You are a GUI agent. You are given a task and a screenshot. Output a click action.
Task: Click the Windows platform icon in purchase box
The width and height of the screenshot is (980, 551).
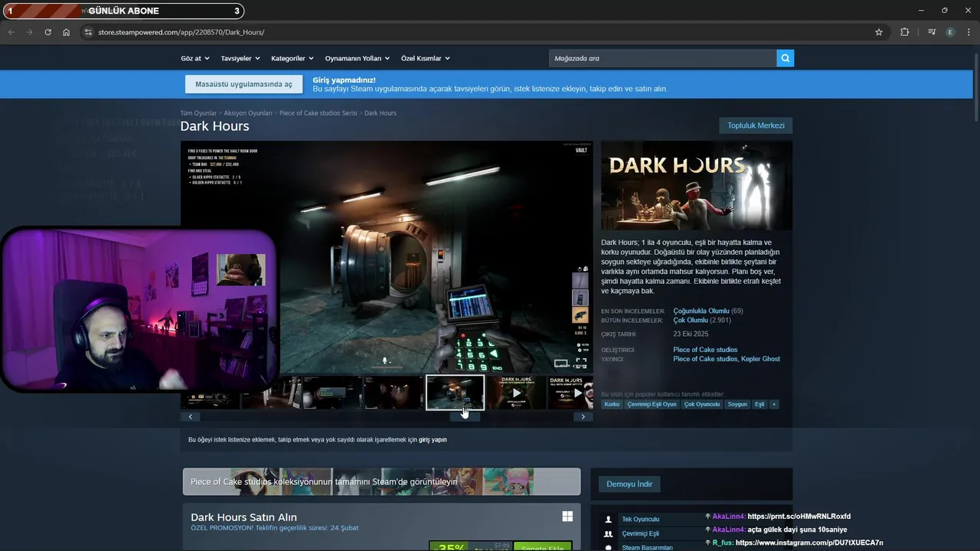(567, 517)
